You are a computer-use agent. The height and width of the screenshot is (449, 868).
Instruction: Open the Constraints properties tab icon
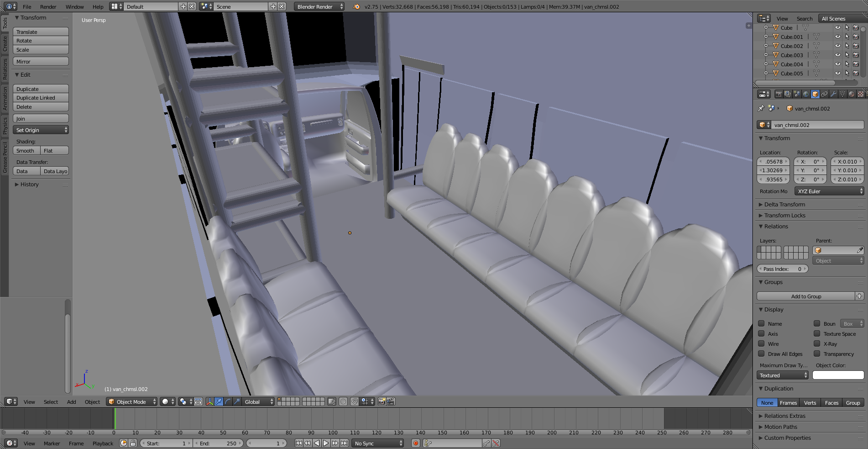point(824,94)
